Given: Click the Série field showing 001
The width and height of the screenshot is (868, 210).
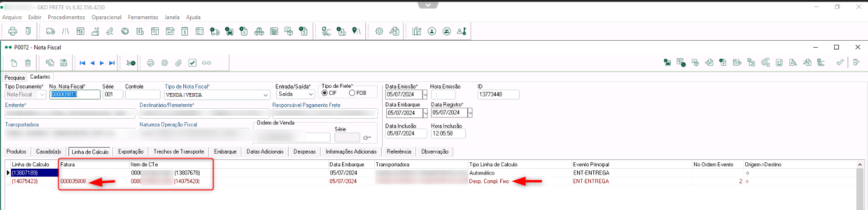Looking at the screenshot, I should pos(112,94).
